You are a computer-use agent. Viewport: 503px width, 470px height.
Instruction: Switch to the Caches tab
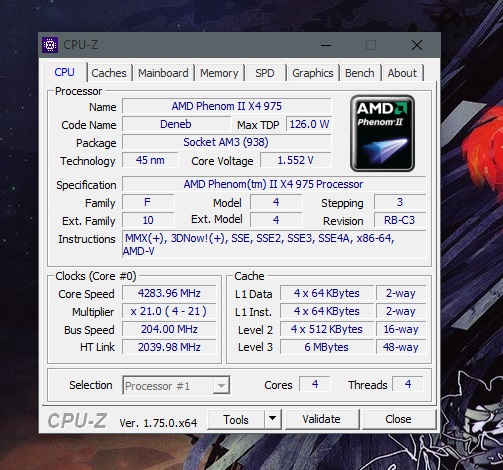109,73
